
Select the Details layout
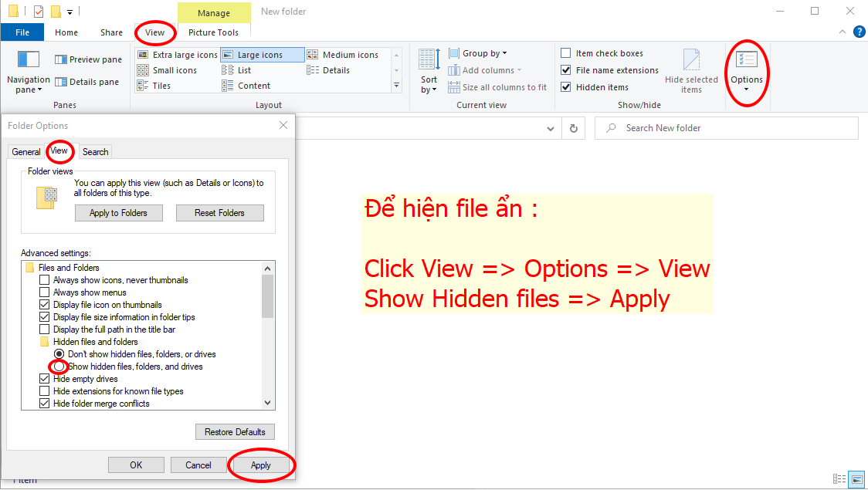click(328, 70)
